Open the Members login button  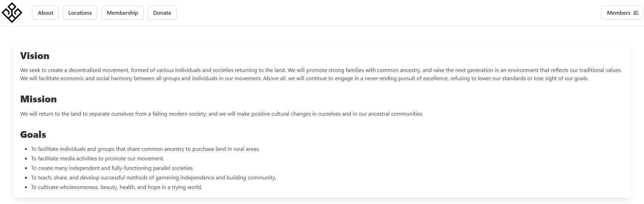click(x=622, y=13)
